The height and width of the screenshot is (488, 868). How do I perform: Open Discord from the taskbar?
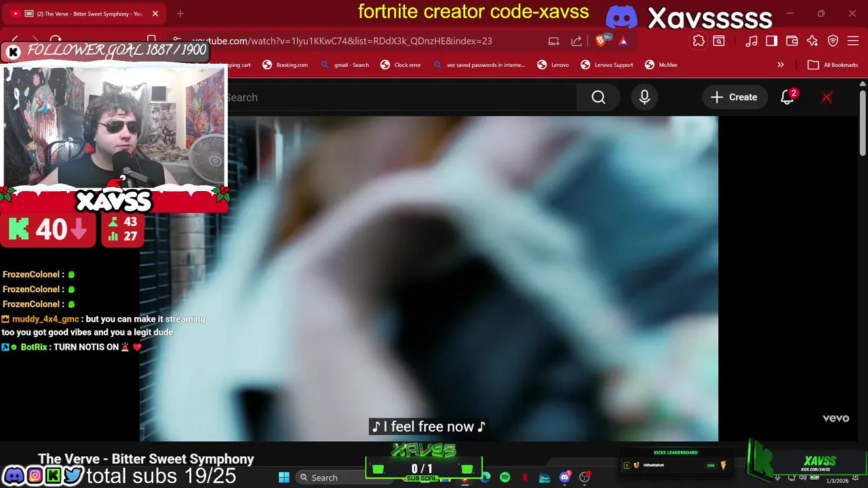pos(565,477)
